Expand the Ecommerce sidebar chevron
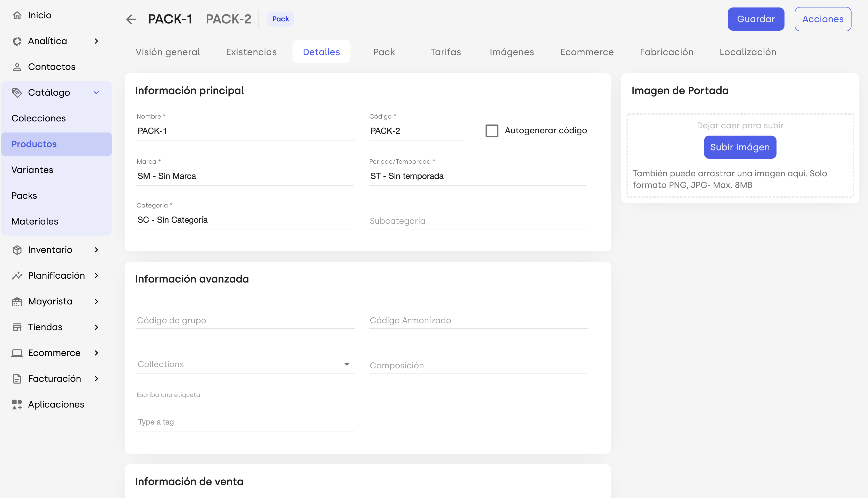Viewport: 868px width, 498px height. tap(96, 353)
